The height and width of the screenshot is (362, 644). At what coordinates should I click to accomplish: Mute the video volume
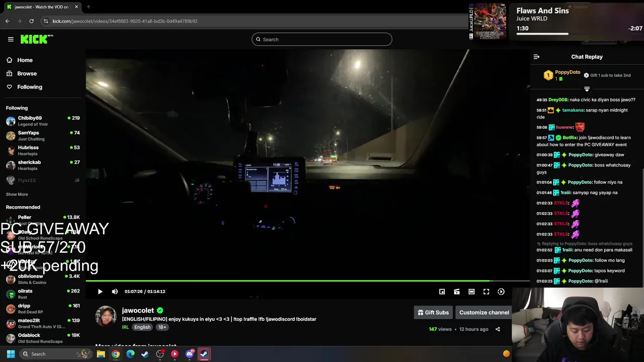pos(115,292)
